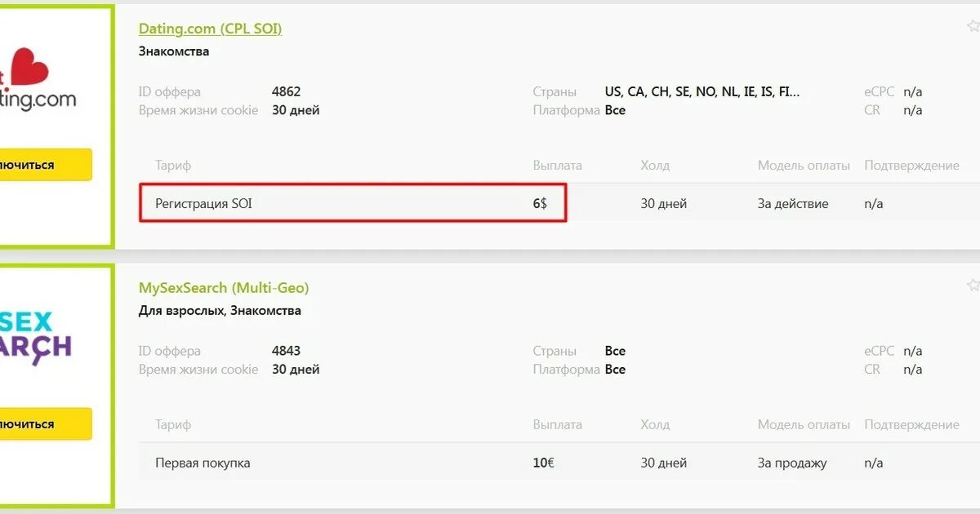Favorite the Dating.com offer with star icon
Screen dimensions: 980x514
[x=973, y=26]
